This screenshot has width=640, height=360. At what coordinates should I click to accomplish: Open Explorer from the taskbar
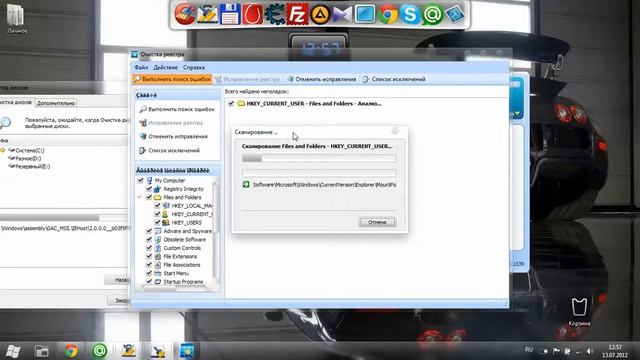click(42, 351)
